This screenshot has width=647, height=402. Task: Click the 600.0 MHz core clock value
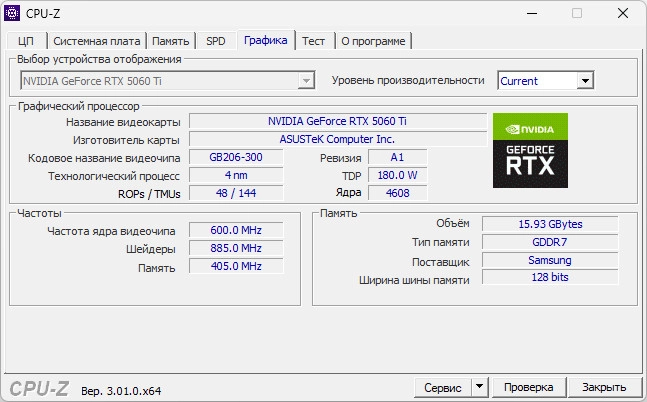coord(236,230)
